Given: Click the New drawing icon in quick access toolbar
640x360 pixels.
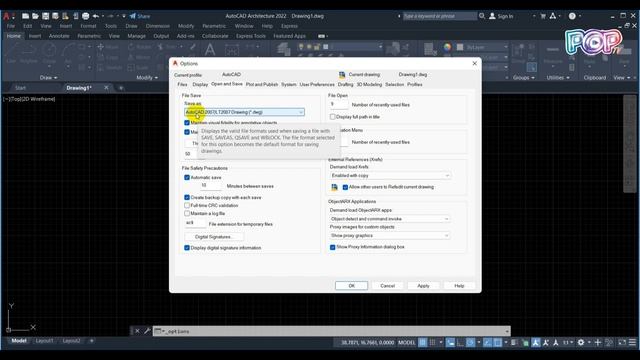Looking at the screenshot, I should pos(25,16).
